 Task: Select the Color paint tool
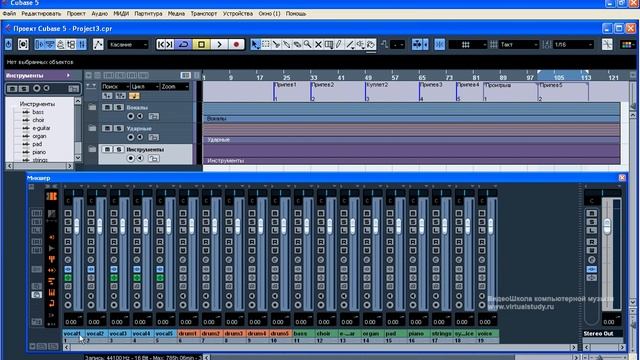coord(371,44)
